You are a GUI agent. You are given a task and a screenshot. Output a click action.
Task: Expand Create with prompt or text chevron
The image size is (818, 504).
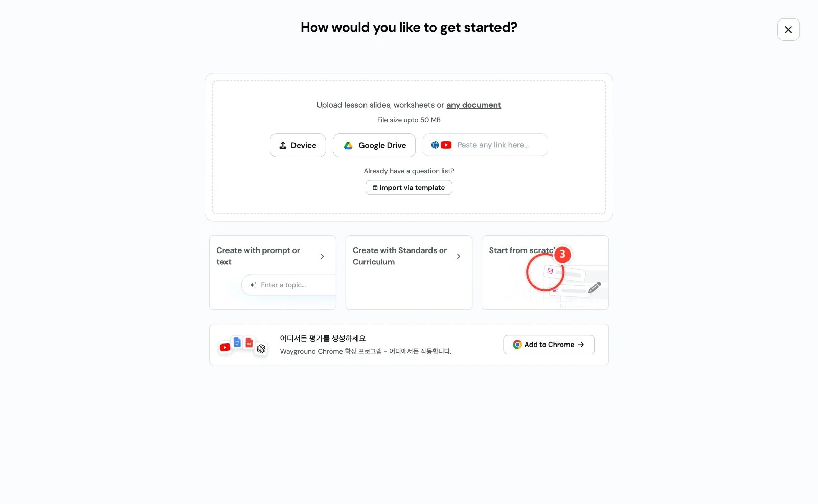pyautogui.click(x=322, y=256)
